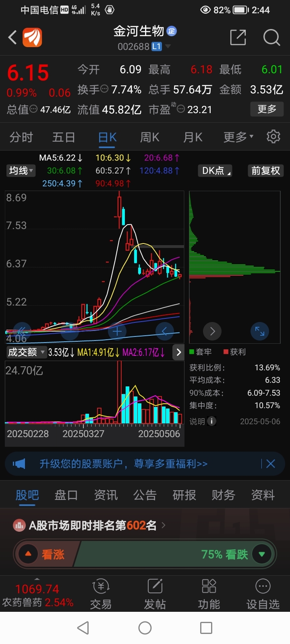The width and height of the screenshot is (290, 644).
Task: Open the 资讯 tab
Action: 106,495
